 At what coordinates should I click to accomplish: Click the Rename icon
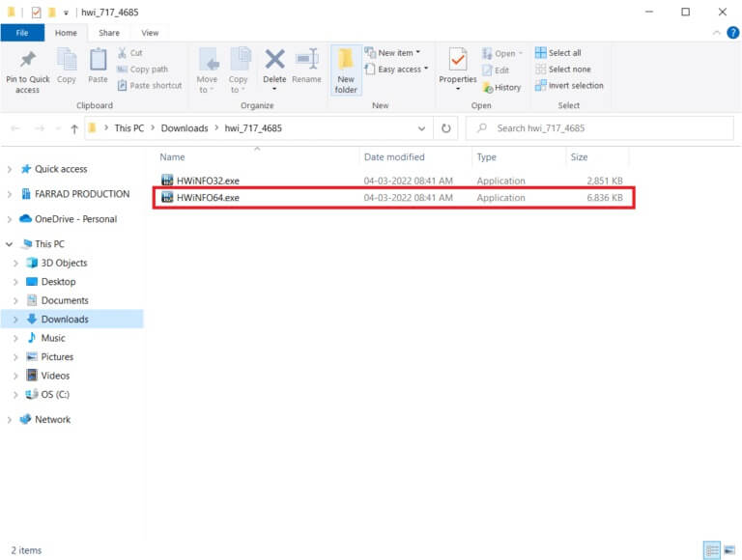coord(306,60)
